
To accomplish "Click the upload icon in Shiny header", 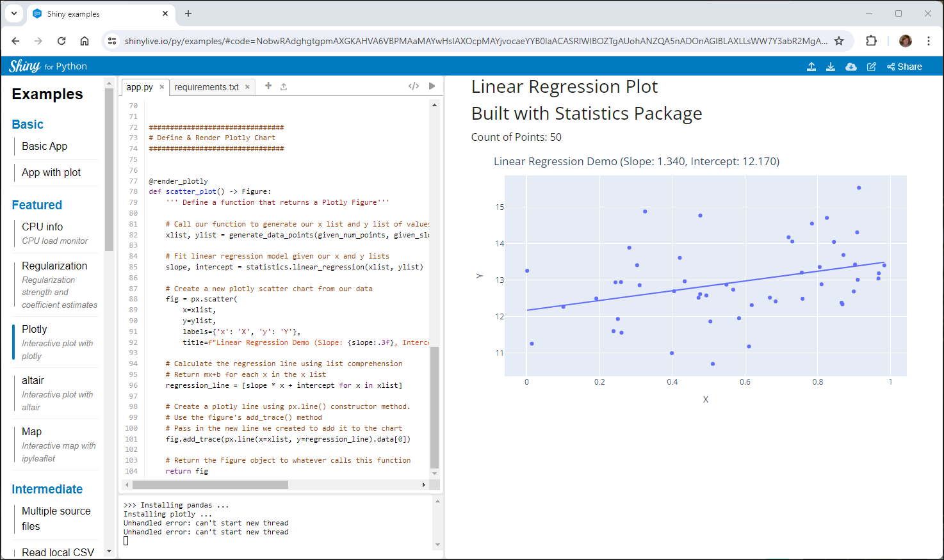I will tap(811, 67).
